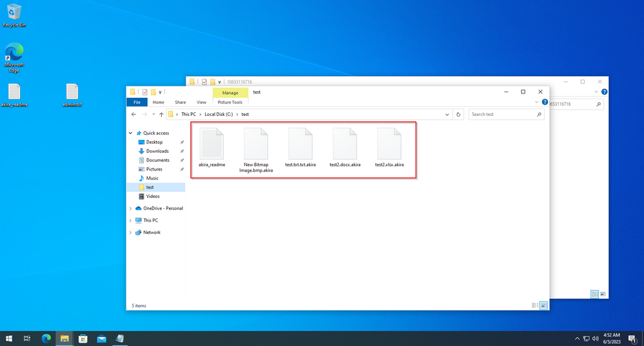Click the Back navigation arrow
644x346 pixels.
pyautogui.click(x=133, y=115)
